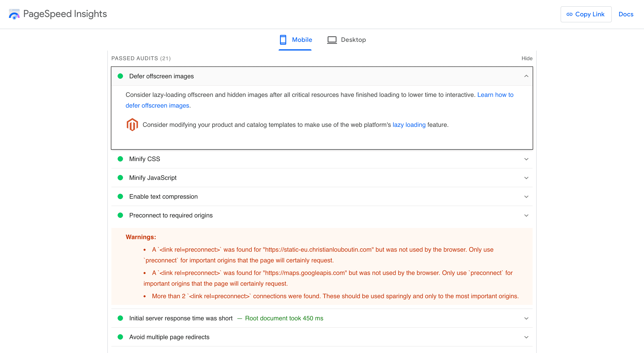
Task: Click the lazy loading hyperlink
Action: [409, 125]
